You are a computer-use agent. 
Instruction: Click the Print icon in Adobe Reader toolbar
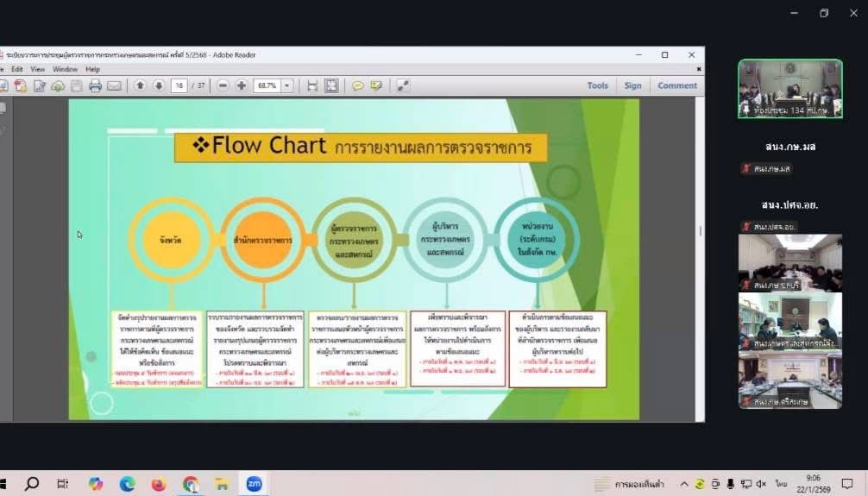click(95, 85)
